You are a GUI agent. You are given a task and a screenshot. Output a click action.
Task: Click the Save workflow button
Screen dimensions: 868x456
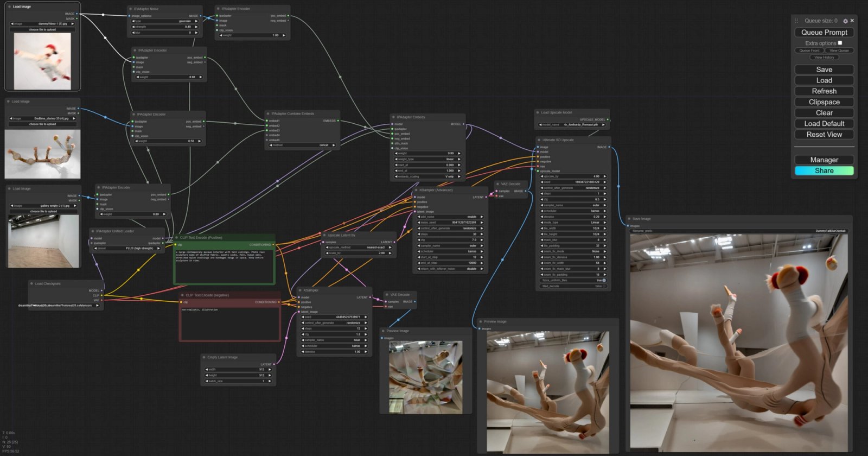(x=824, y=69)
